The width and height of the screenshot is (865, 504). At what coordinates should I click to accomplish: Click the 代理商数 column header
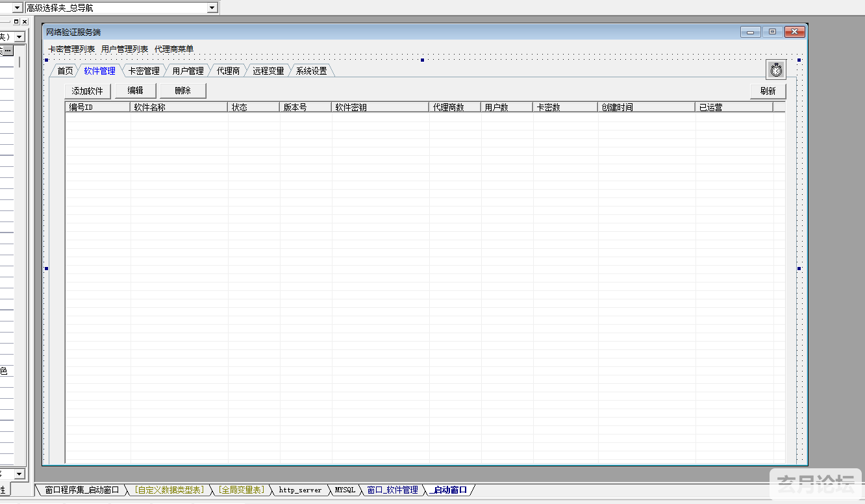[x=455, y=107]
